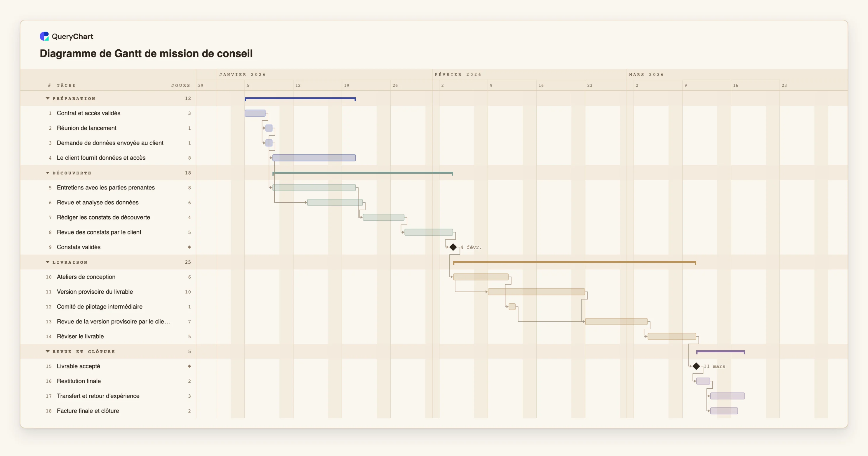Click the Livrable accepté milestone diamond
The image size is (868, 456).
pos(697,366)
